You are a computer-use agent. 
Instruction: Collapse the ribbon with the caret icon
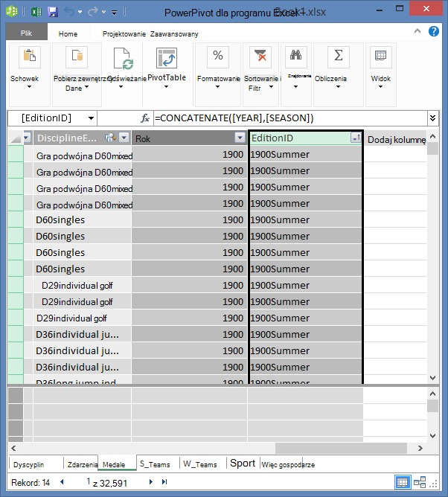pyautogui.click(x=417, y=31)
